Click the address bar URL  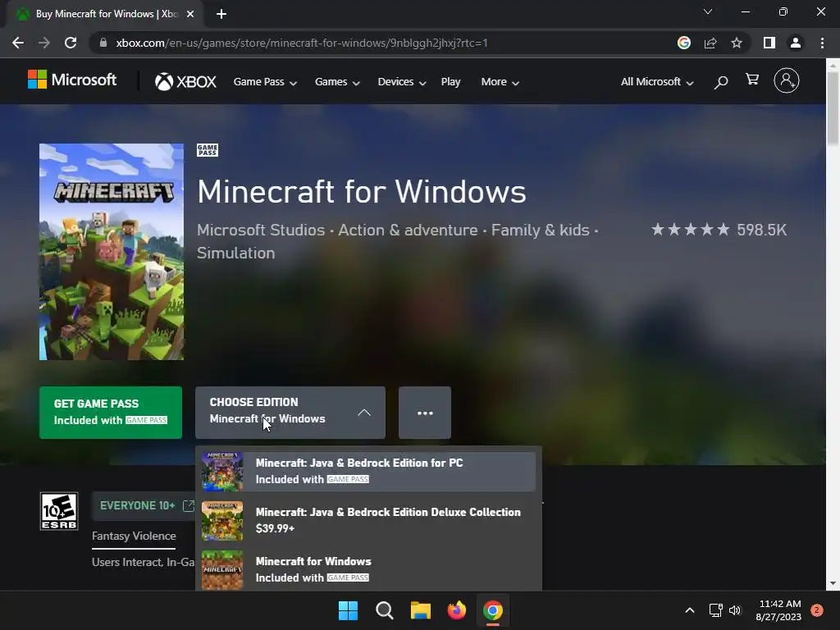coord(302,43)
